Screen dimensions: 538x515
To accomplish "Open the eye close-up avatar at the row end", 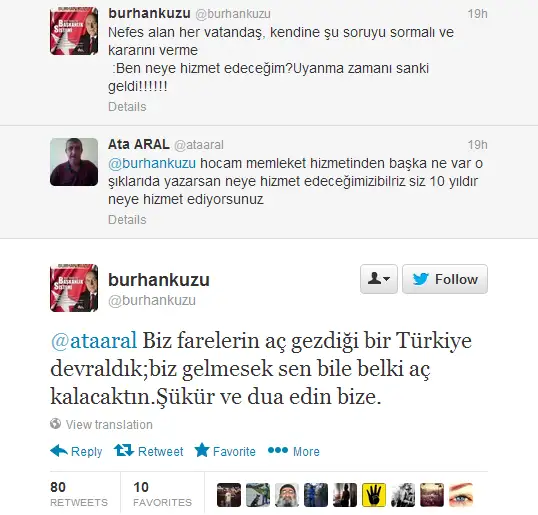I will pos(461,495).
